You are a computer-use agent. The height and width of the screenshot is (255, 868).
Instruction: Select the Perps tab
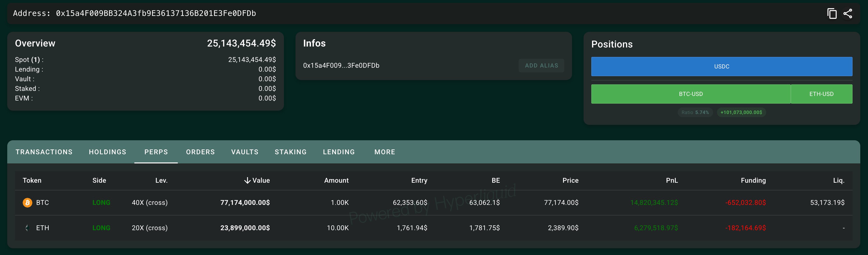point(156,152)
